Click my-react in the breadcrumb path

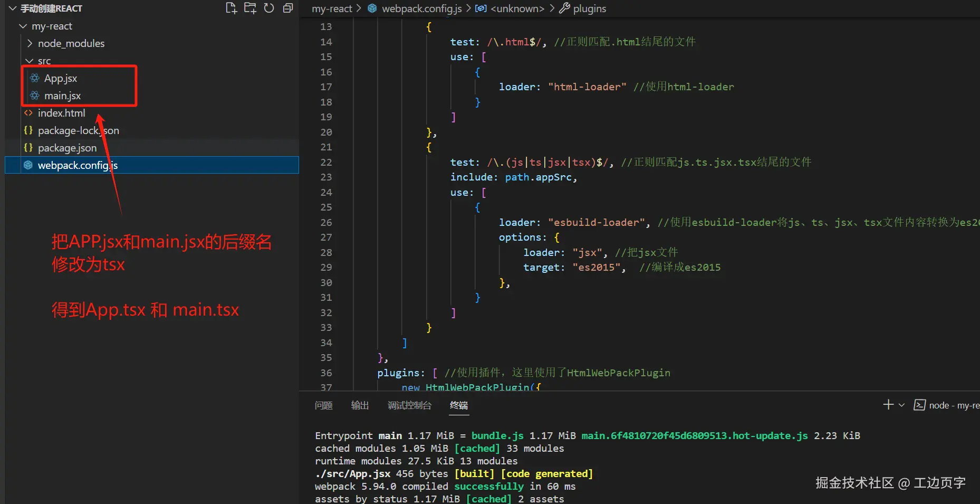click(332, 8)
